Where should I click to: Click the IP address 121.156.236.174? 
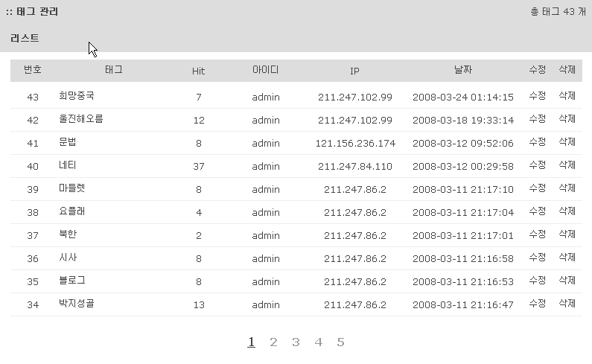[355, 143]
